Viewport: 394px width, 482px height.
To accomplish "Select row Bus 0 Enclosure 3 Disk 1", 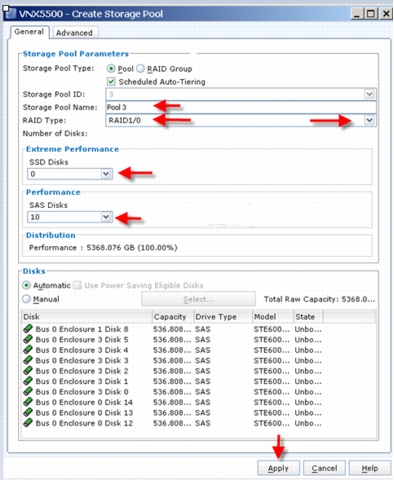I will tap(199, 381).
